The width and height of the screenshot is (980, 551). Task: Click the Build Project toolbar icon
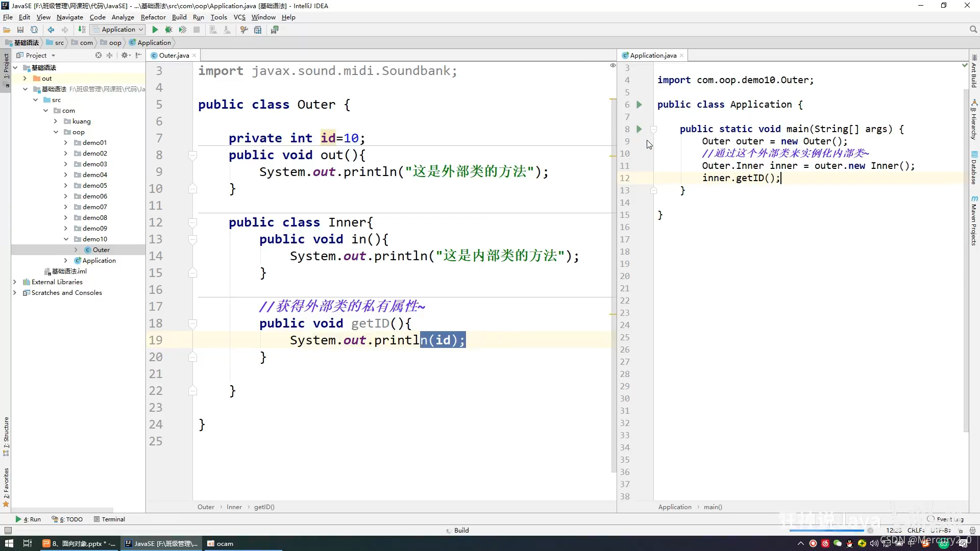tap(82, 30)
